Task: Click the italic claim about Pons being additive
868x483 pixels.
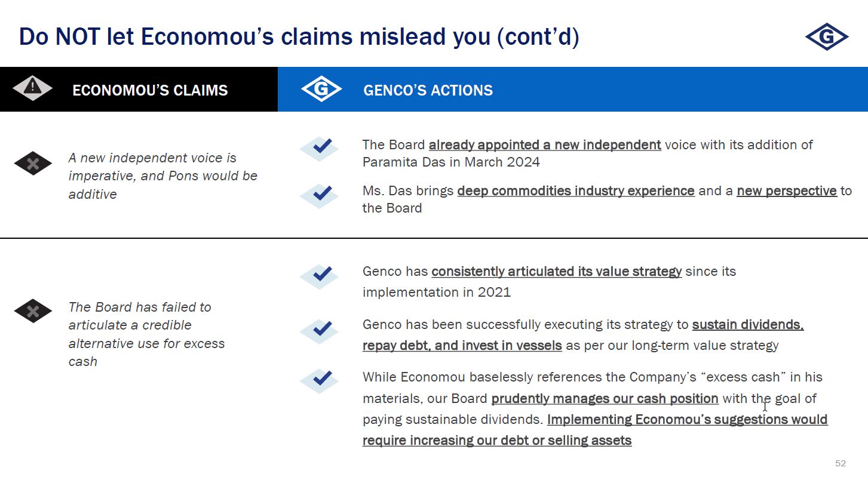Action: click(162, 176)
